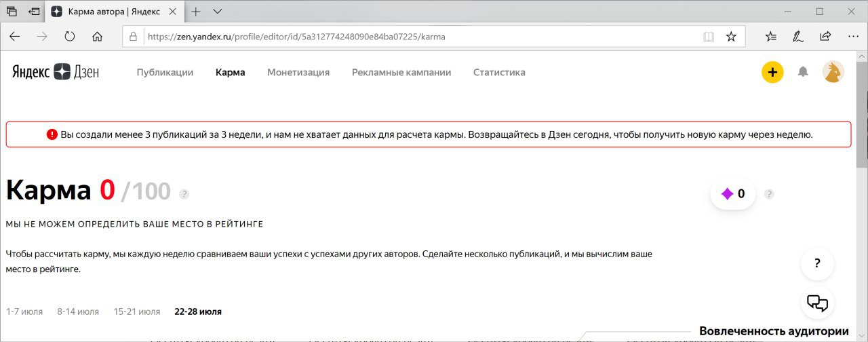Expand the tab previews chevron

click(218, 12)
